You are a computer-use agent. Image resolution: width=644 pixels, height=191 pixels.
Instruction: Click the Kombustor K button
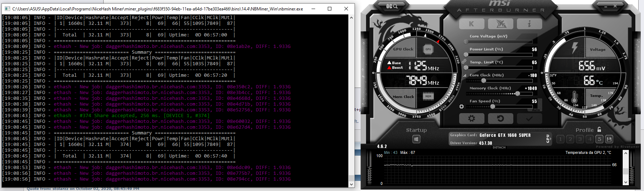pyautogui.click(x=471, y=24)
